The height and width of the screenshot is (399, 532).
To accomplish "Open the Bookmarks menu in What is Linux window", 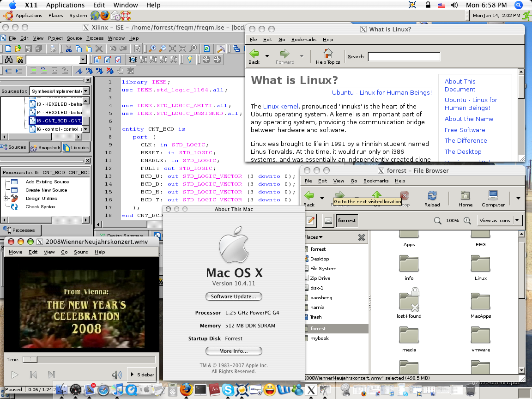I will (304, 39).
